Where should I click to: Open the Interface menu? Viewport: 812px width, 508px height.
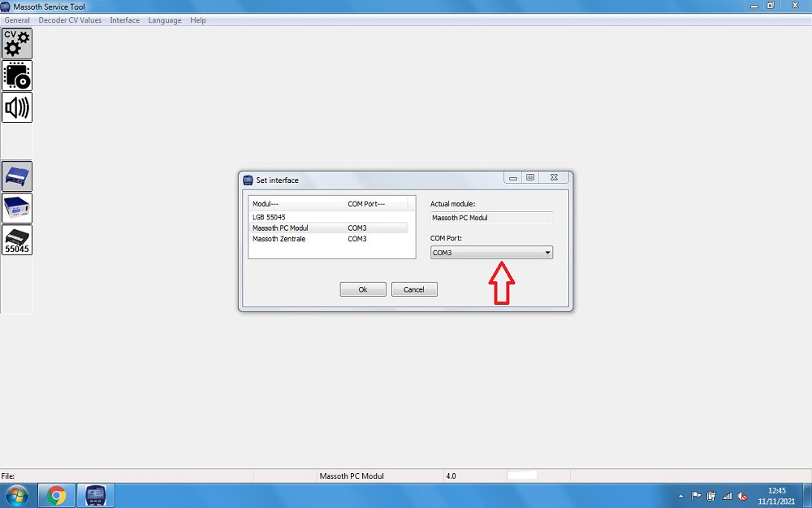pyautogui.click(x=125, y=20)
